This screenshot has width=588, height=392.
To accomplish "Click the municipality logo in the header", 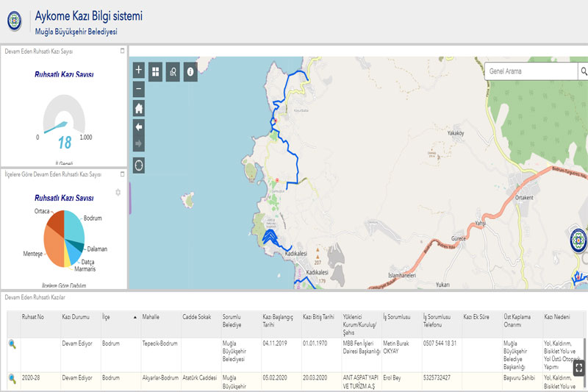I will click(15, 21).
